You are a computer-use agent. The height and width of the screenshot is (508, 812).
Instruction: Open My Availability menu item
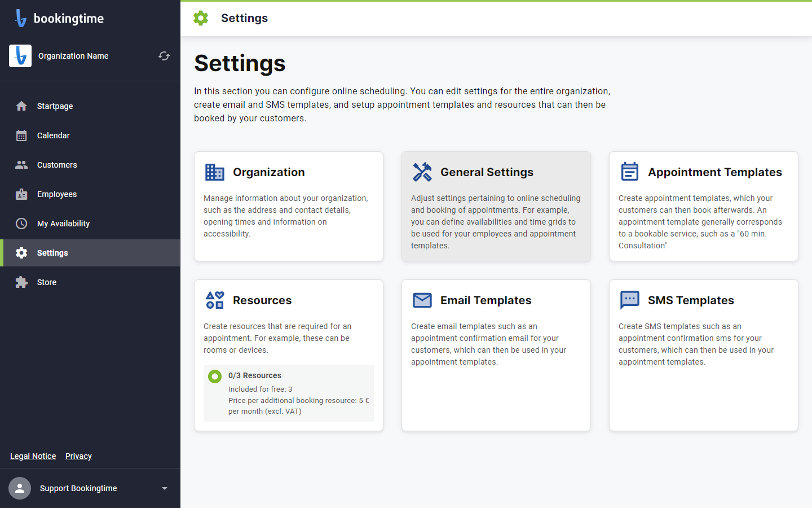90,224
